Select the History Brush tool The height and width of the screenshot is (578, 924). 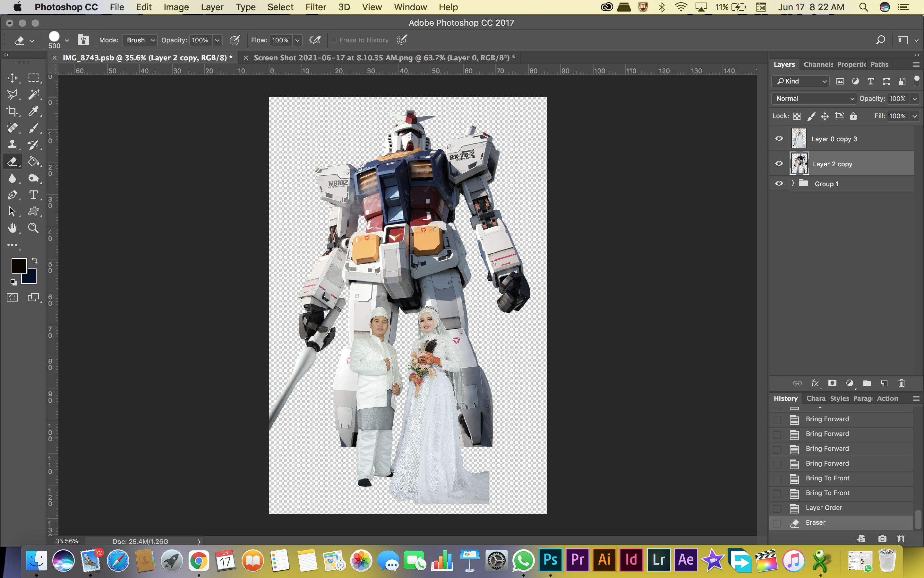click(x=34, y=144)
